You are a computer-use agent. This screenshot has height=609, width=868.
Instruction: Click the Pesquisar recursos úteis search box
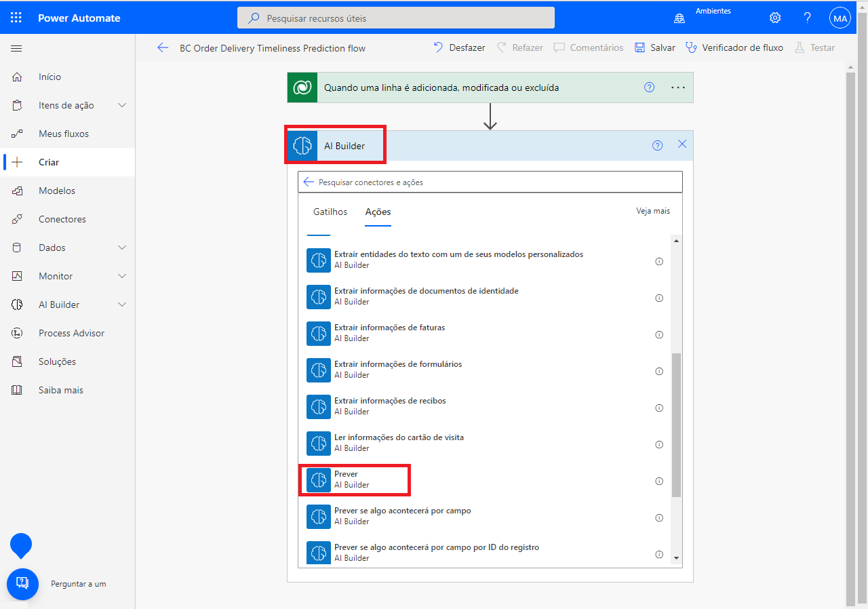(x=396, y=18)
